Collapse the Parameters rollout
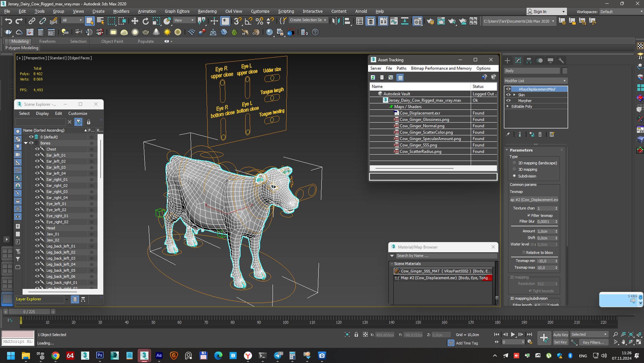 coord(521,150)
